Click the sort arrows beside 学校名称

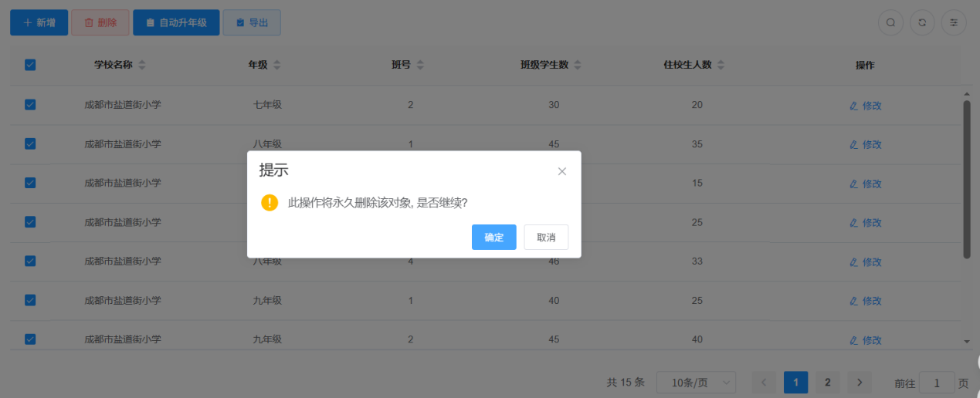point(141,66)
